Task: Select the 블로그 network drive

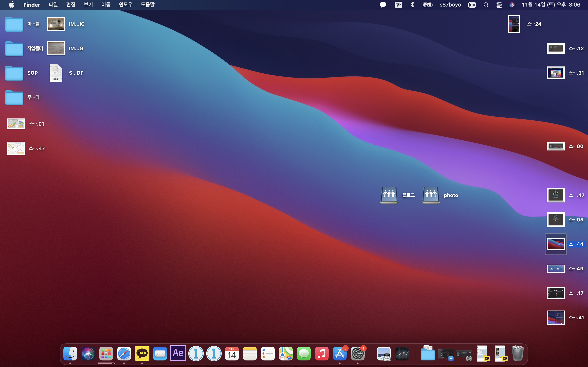Action: coord(389,195)
